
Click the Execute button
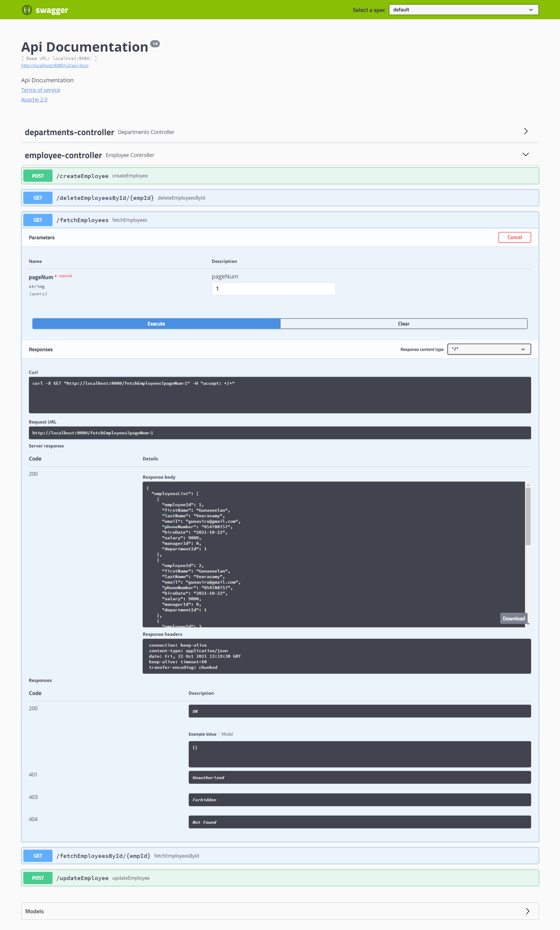pyautogui.click(x=156, y=324)
